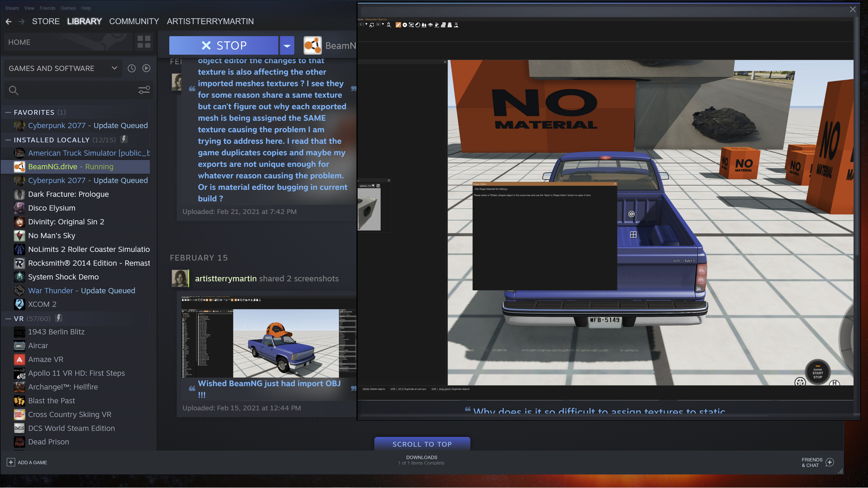
Task: Open the Games menu
Action: click(x=68, y=8)
